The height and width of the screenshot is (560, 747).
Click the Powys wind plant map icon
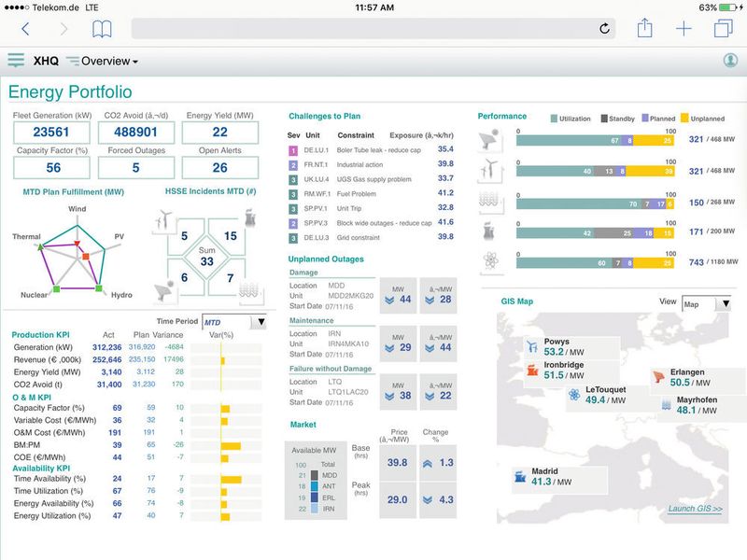(532, 346)
